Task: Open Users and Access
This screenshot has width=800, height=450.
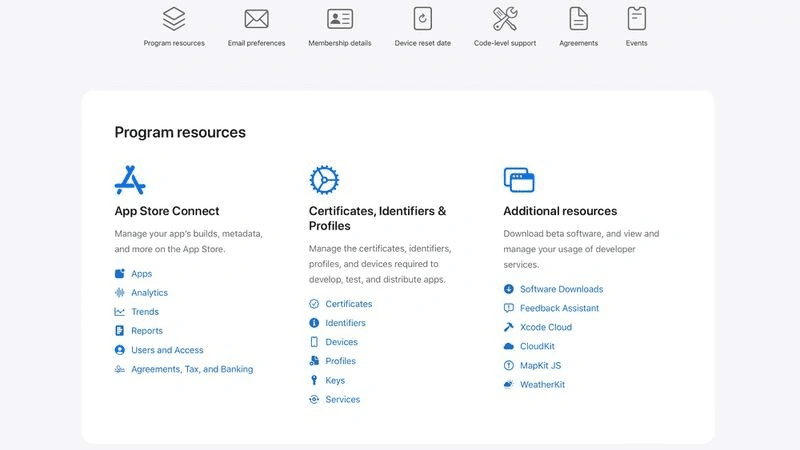Action: 167,350
